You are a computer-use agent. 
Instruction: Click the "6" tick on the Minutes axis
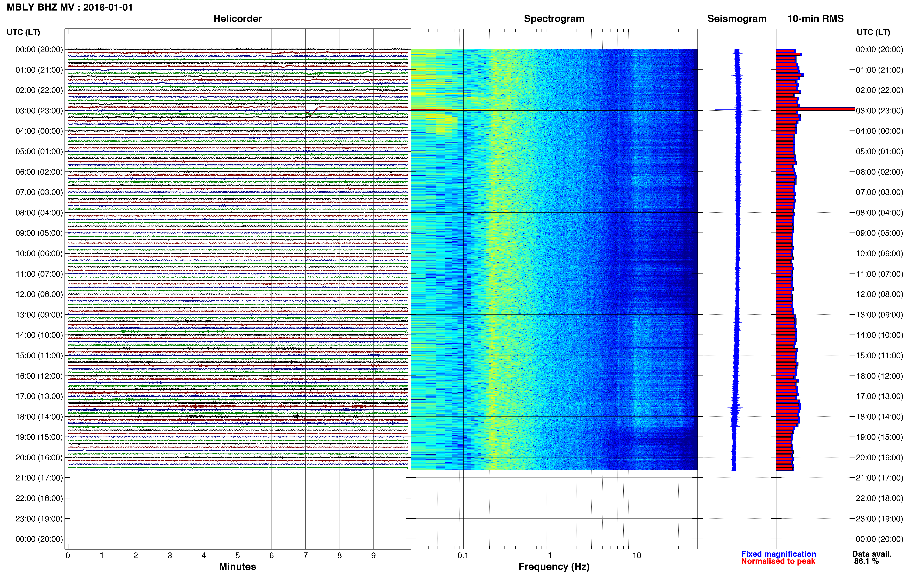pyautogui.click(x=272, y=555)
